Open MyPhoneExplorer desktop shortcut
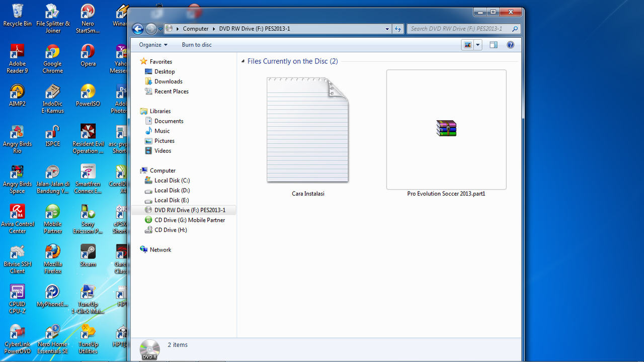Viewport: 644px width, 362px height. pyautogui.click(x=52, y=296)
